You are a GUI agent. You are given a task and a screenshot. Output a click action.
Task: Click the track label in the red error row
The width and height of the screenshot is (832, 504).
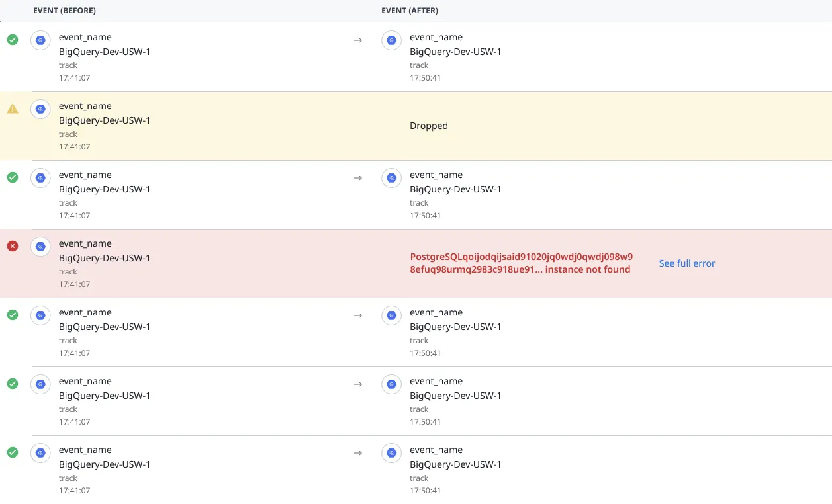click(x=68, y=272)
